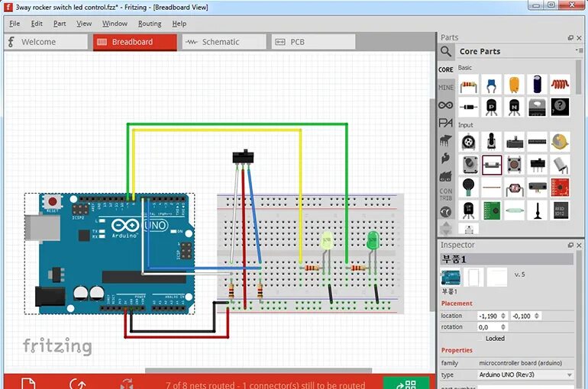This screenshot has height=389, width=588.
Task: Pick the blue ceramic capacitor part
Action: click(x=491, y=85)
